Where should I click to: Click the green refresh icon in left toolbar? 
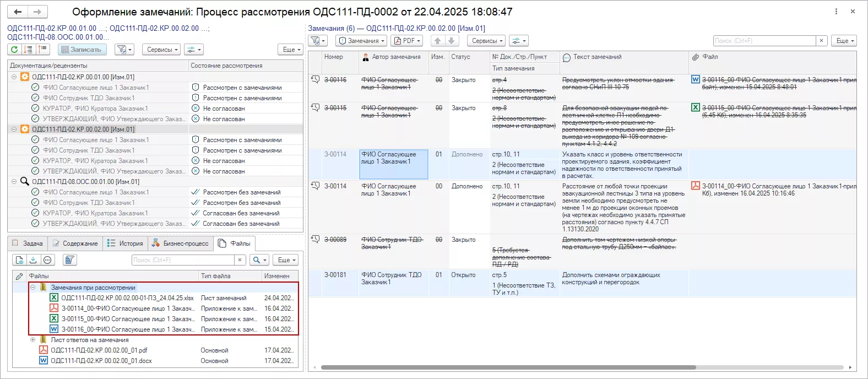[x=14, y=50]
